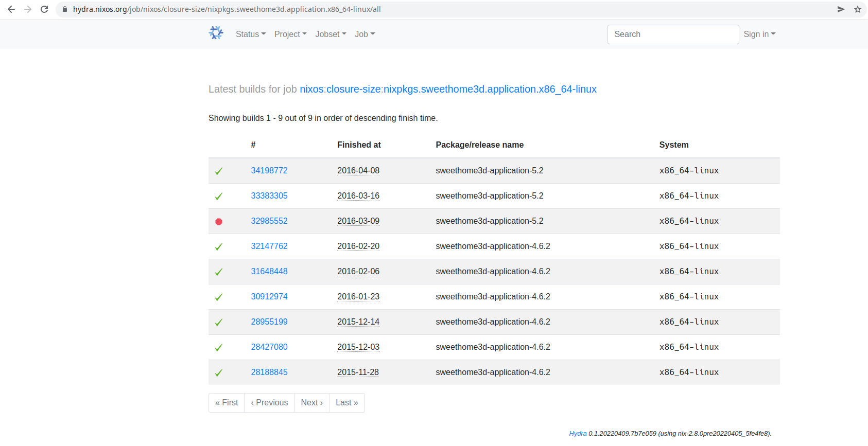Jump to the Last page of builds
Viewport: 868px width, 446px height.
coord(347,403)
